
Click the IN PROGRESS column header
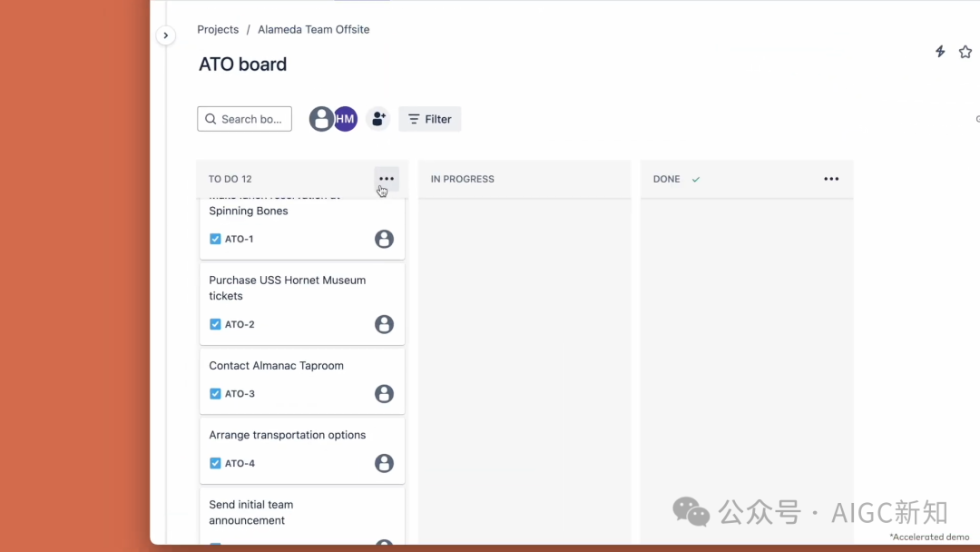463,179
